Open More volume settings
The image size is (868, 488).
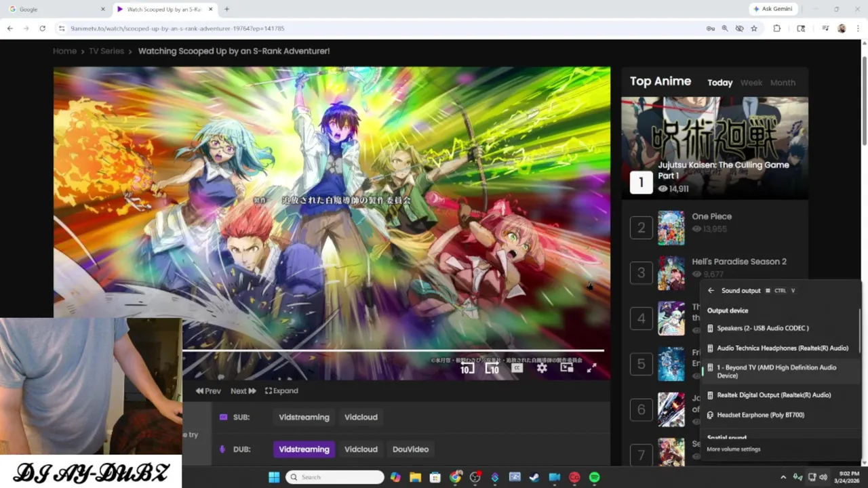pos(734,449)
